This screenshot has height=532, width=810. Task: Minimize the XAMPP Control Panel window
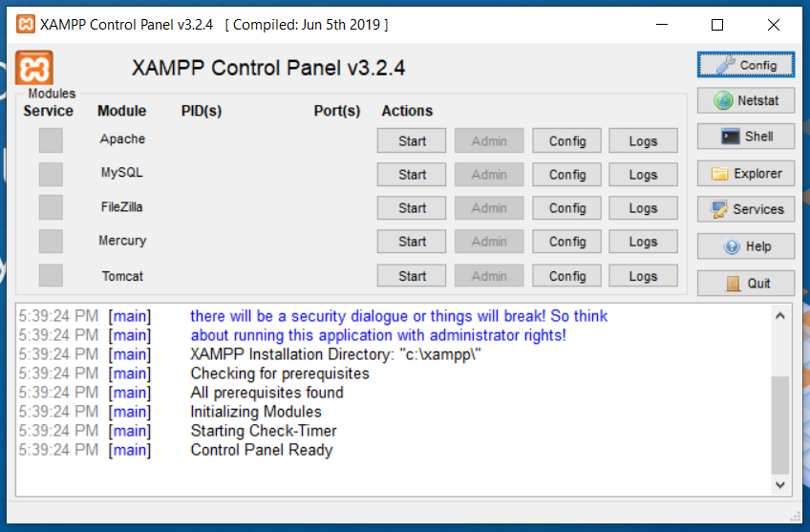(x=662, y=24)
